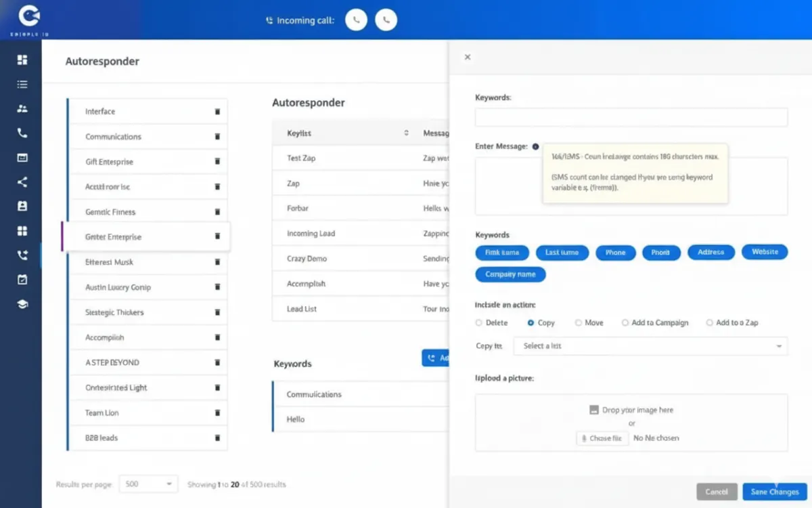Insert the Website keyword chip
The image size is (812, 508).
765,252
